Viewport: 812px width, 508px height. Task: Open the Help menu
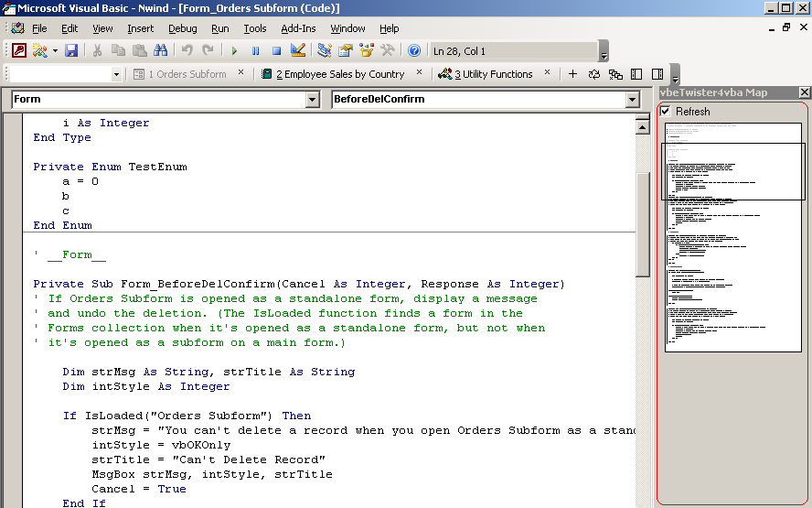coord(389,28)
